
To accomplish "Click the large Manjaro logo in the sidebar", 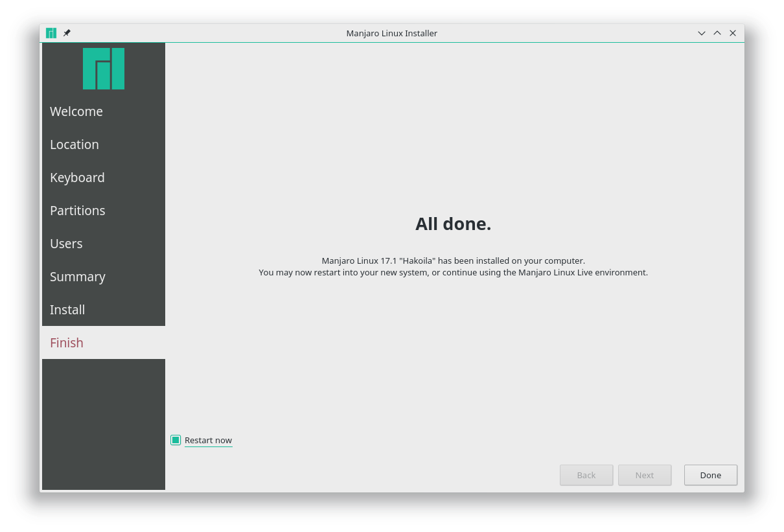I will [x=104, y=69].
